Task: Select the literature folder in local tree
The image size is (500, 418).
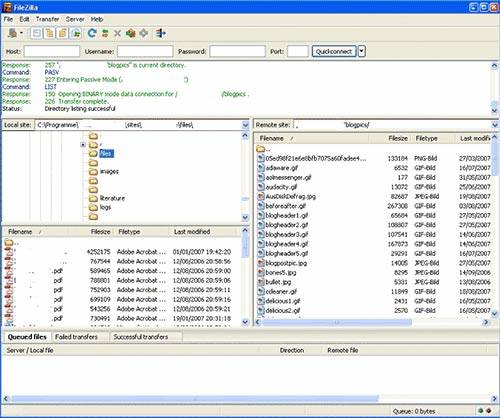Action: pyautogui.click(x=112, y=198)
